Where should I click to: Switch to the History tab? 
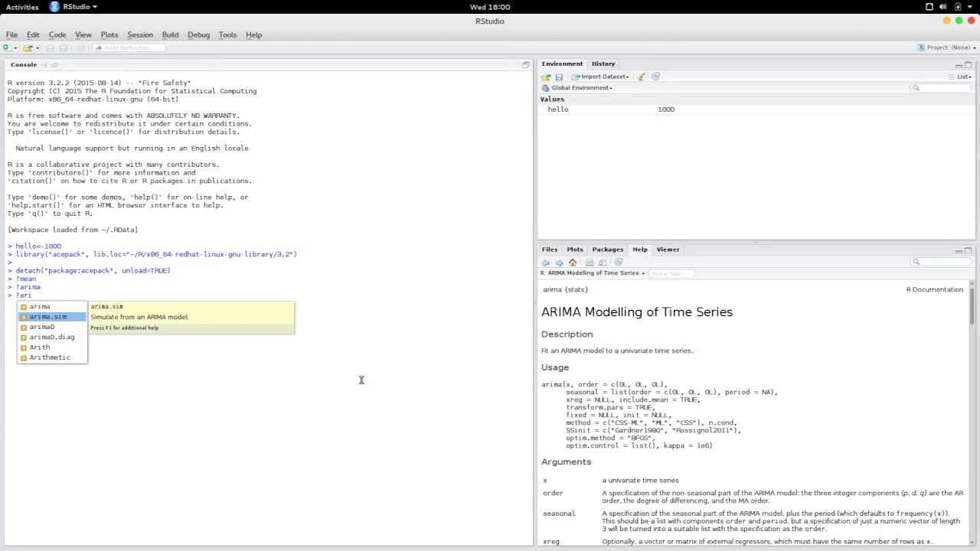(x=603, y=64)
